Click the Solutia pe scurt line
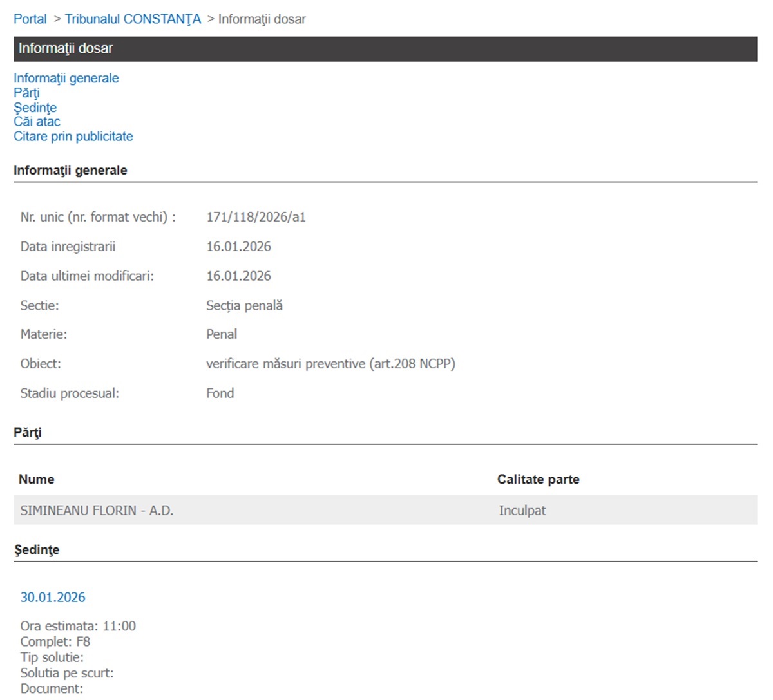 coord(66,673)
